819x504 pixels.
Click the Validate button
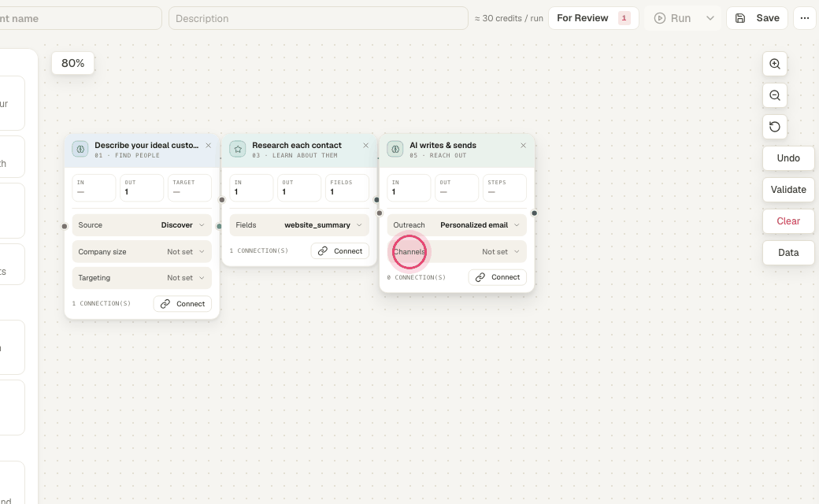788,190
